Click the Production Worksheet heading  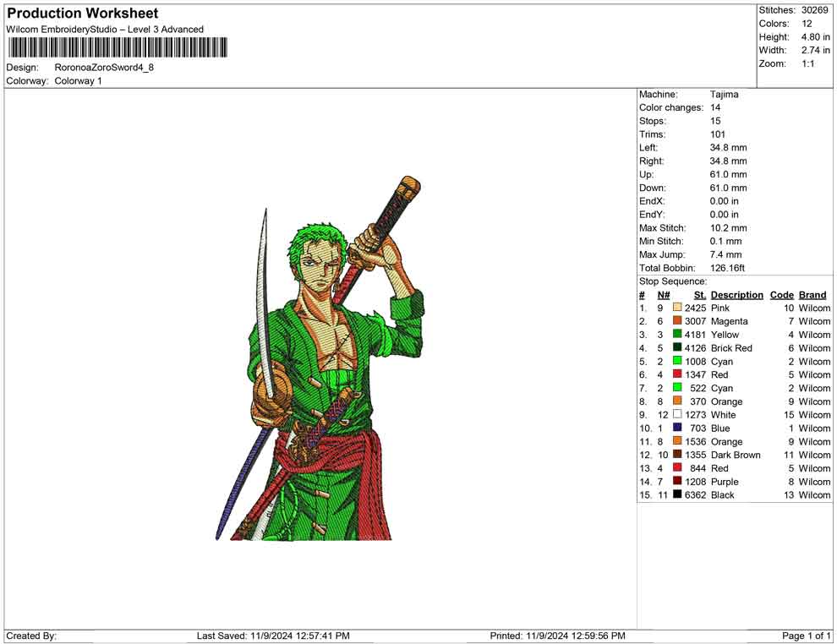pyautogui.click(x=83, y=14)
